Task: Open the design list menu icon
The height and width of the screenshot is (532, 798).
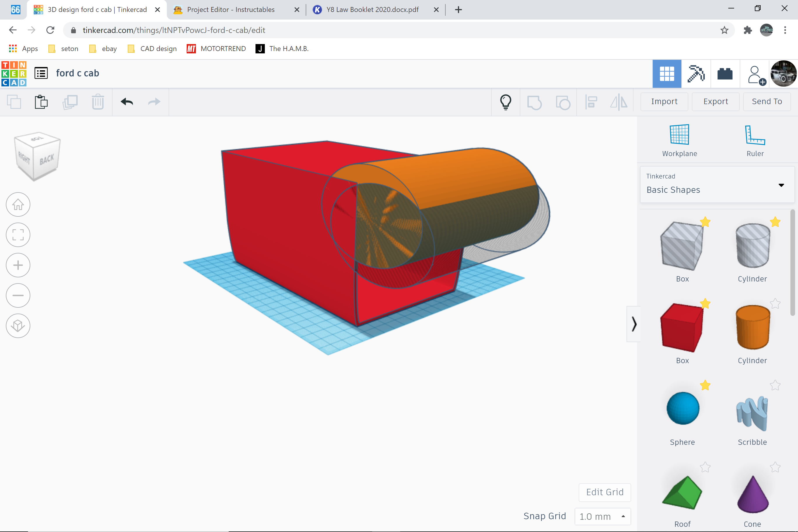Action: pyautogui.click(x=41, y=73)
